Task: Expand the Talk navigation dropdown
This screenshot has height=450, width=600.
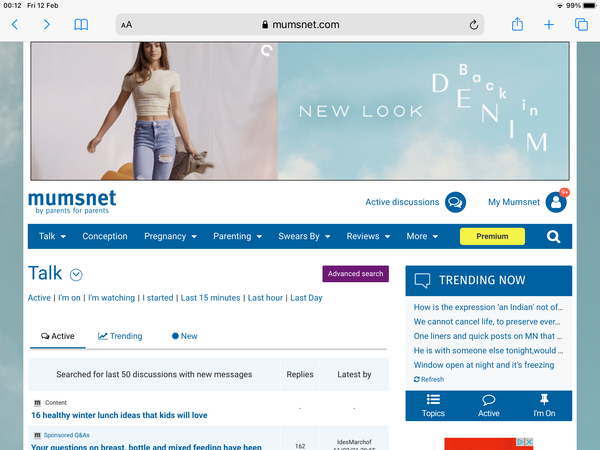Action: click(x=52, y=237)
